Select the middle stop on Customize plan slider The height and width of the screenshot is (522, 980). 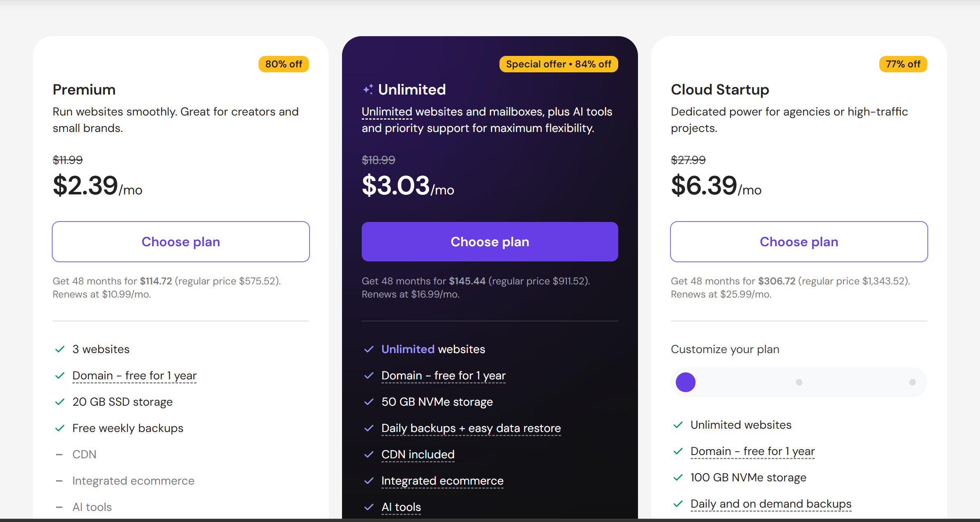tap(799, 382)
